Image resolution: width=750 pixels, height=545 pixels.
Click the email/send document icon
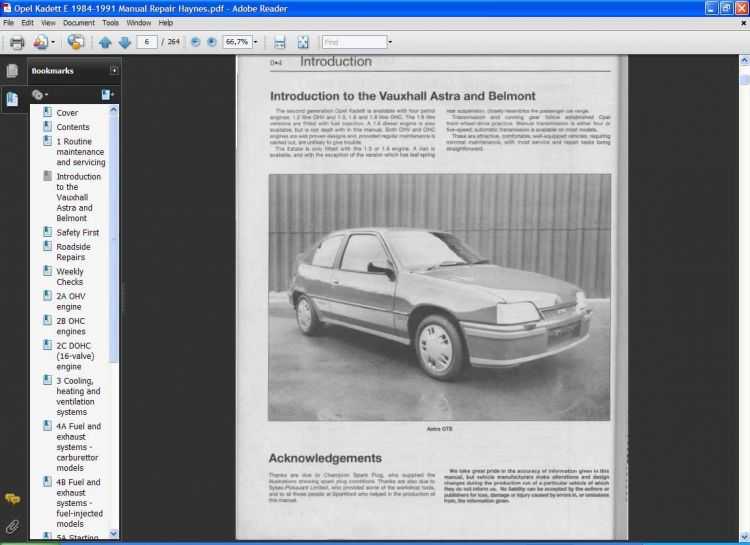pyautogui.click(x=40, y=42)
